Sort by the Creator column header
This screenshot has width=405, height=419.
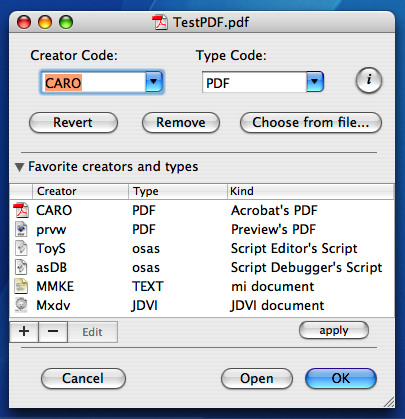click(x=80, y=191)
